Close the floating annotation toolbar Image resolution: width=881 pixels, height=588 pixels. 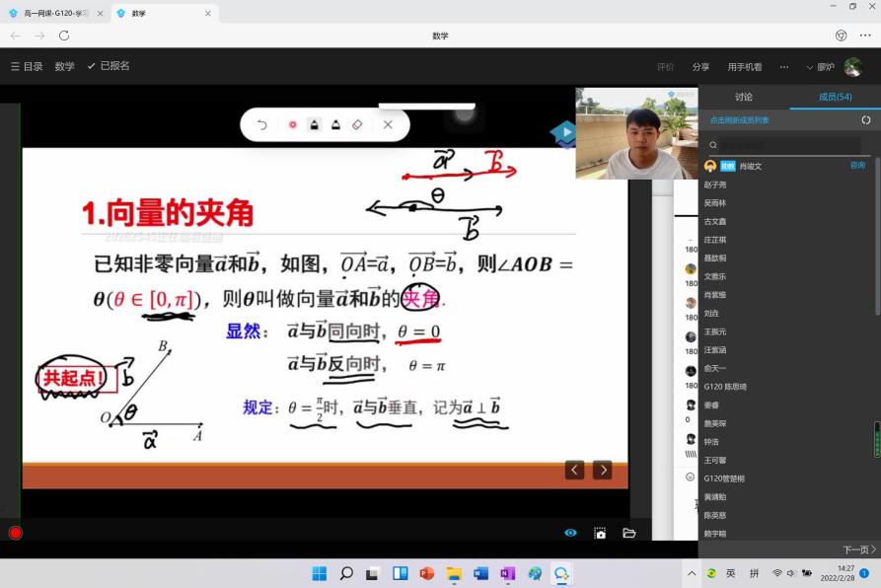click(388, 125)
